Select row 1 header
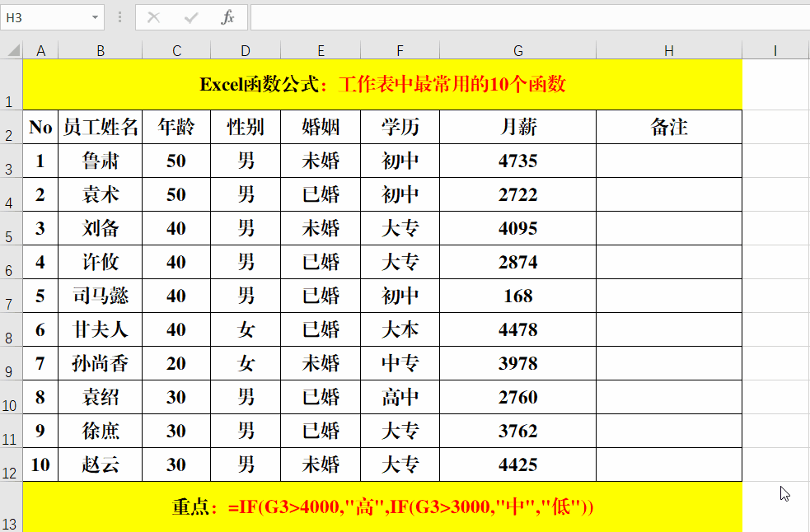 (12, 84)
